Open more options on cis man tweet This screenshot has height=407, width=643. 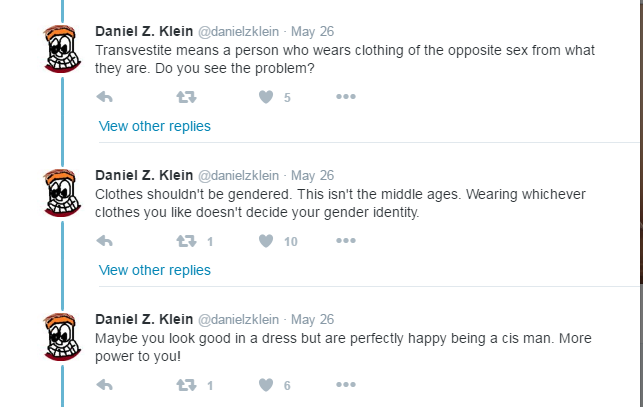point(346,385)
